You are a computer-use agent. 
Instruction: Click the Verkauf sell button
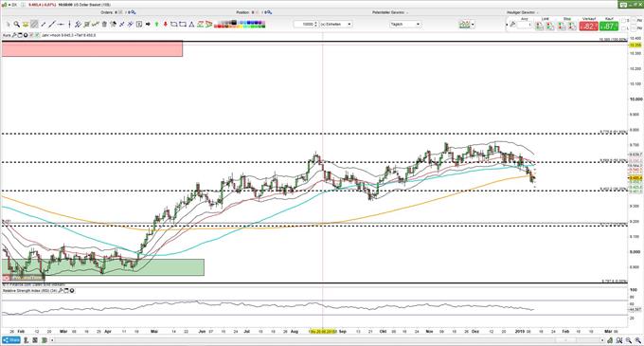(x=588, y=27)
